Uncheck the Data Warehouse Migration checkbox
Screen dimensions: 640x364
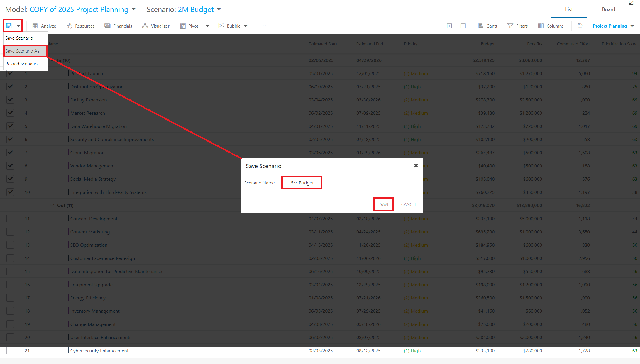pos(10,126)
